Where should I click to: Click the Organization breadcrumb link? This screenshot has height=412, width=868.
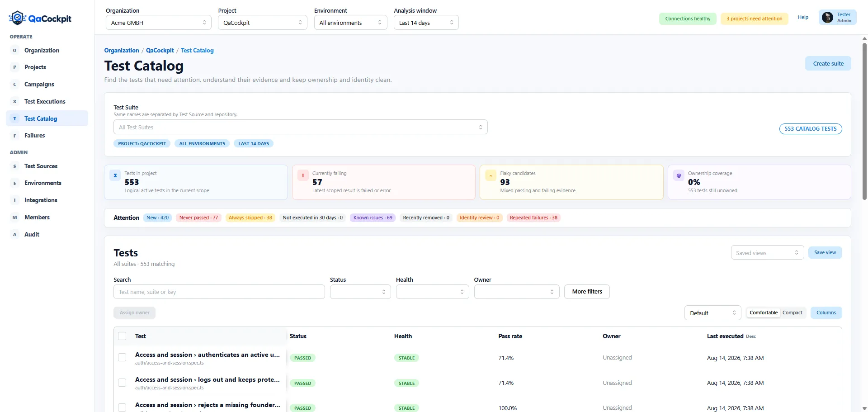pos(122,50)
